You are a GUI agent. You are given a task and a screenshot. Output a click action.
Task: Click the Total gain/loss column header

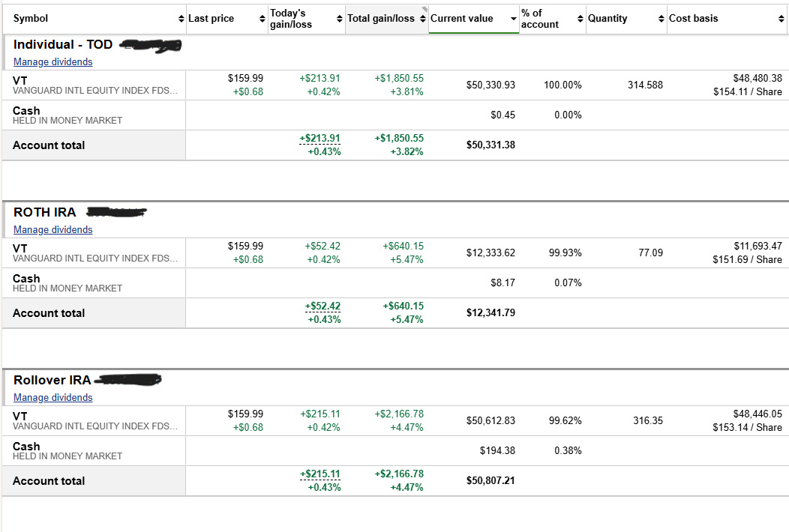pyautogui.click(x=381, y=19)
